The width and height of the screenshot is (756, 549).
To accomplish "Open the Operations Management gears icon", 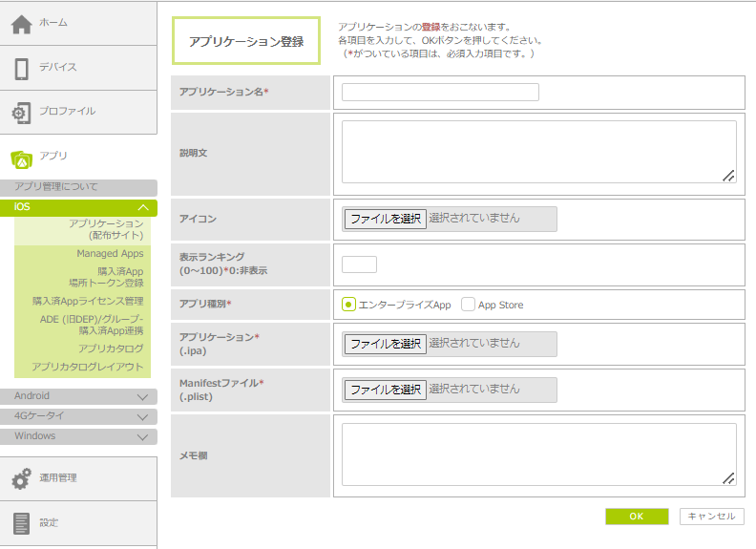I will 22,478.
